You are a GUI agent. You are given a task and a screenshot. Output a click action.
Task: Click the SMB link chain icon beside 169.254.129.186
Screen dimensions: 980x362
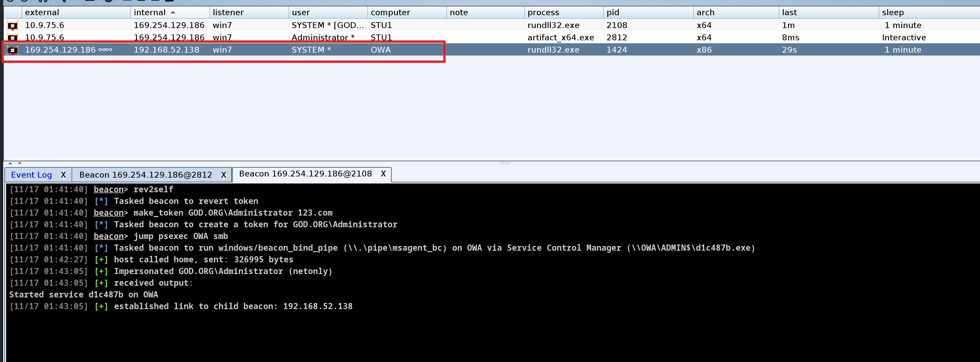tap(105, 50)
